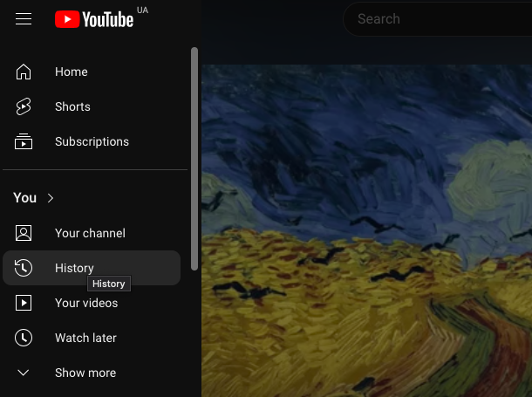Click the Your channel person icon
Image resolution: width=532 pixels, height=397 pixels.
click(24, 233)
